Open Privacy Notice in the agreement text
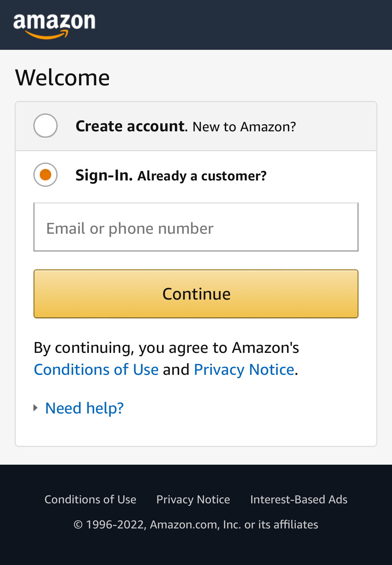392x565 pixels. coord(244,369)
